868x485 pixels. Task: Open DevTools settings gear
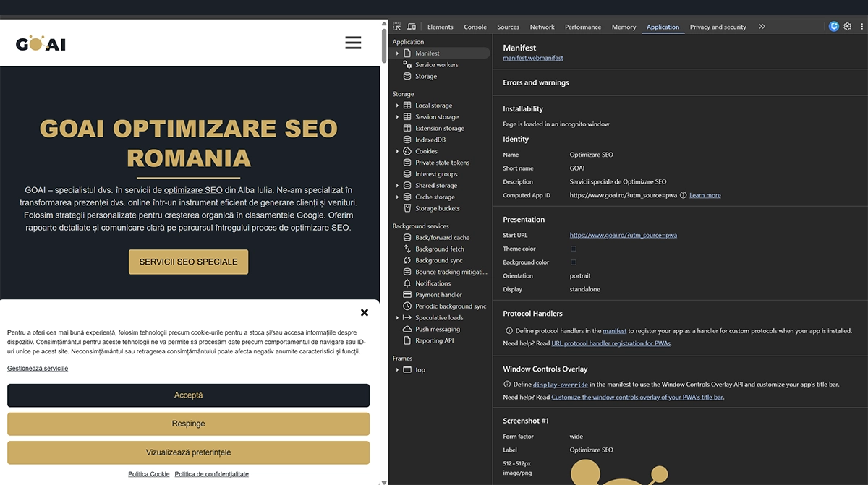[848, 27]
